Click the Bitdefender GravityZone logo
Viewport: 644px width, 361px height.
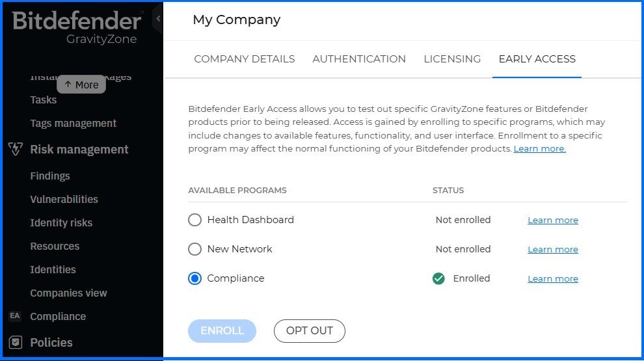coord(77,27)
